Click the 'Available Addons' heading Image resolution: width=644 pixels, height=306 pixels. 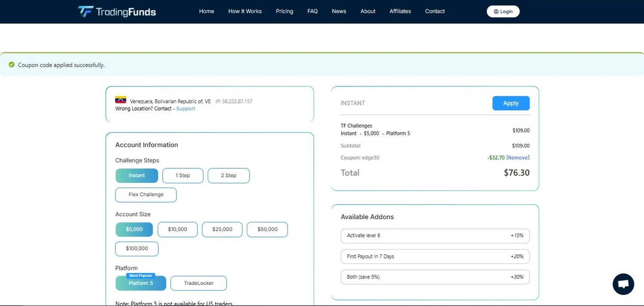[x=367, y=217]
